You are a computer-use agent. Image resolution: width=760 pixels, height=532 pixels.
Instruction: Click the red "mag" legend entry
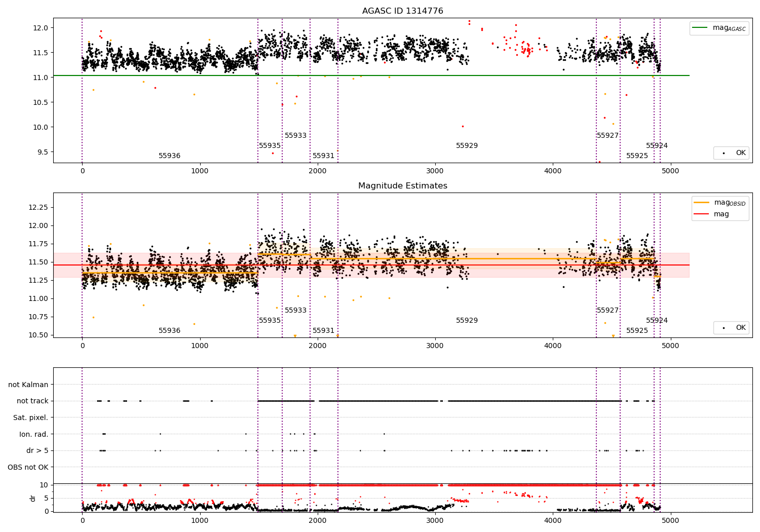(711, 214)
